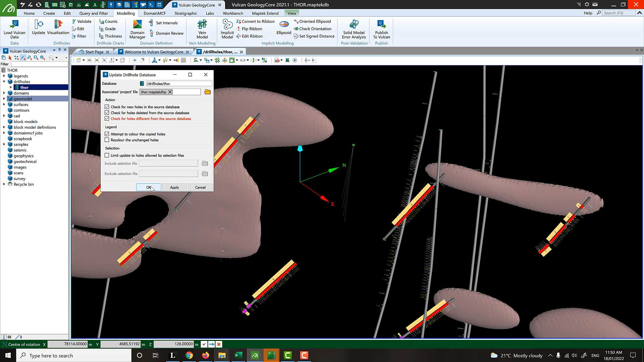The width and height of the screenshot is (644, 362).
Task: Toggle Check for holes deleted checkbox
Action: (107, 113)
